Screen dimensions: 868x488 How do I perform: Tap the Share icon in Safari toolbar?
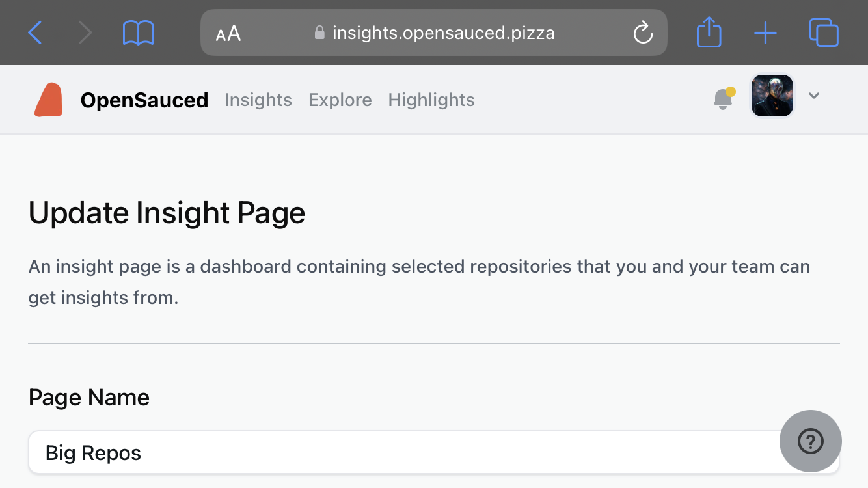[709, 33]
